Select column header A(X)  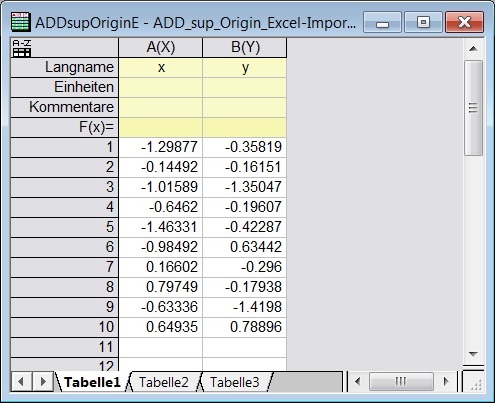[161, 47]
